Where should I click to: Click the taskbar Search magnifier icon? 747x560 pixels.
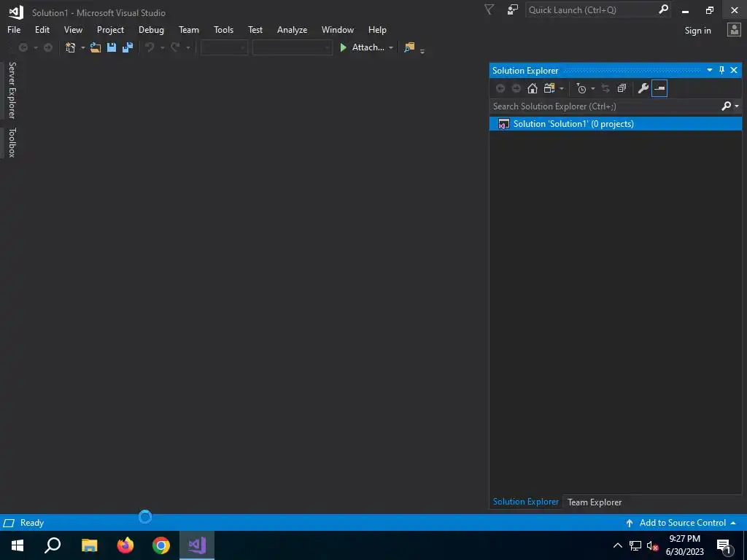pyautogui.click(x=53, y=545)
